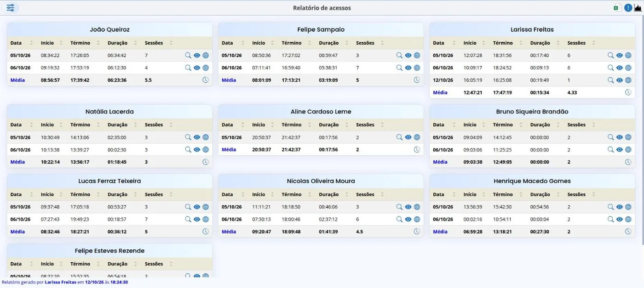Sort Bruno Siqueira Brandão table by Data column

point(443,124)
